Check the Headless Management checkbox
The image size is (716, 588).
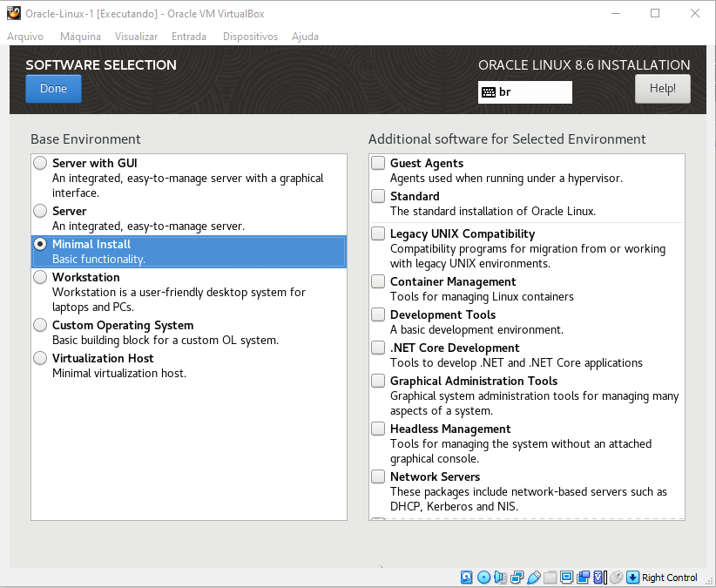coord(378,429)
